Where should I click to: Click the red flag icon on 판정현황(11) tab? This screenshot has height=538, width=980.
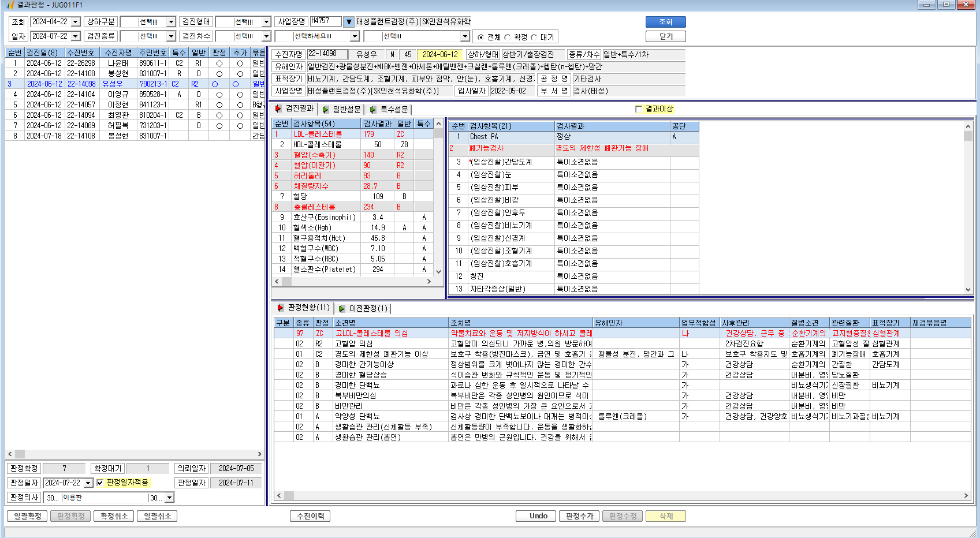[x=281, y=308]
